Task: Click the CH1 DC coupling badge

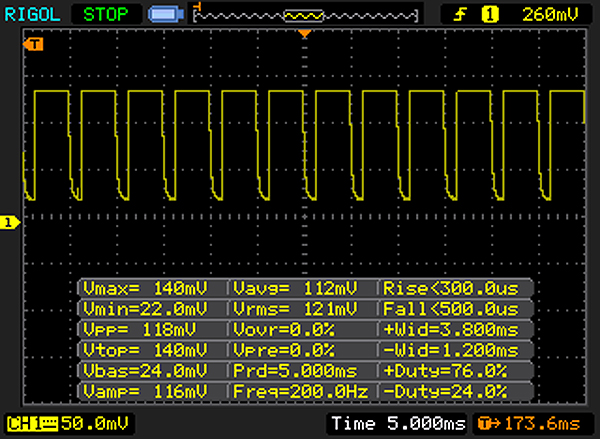Action: click(x=32, y=424)
